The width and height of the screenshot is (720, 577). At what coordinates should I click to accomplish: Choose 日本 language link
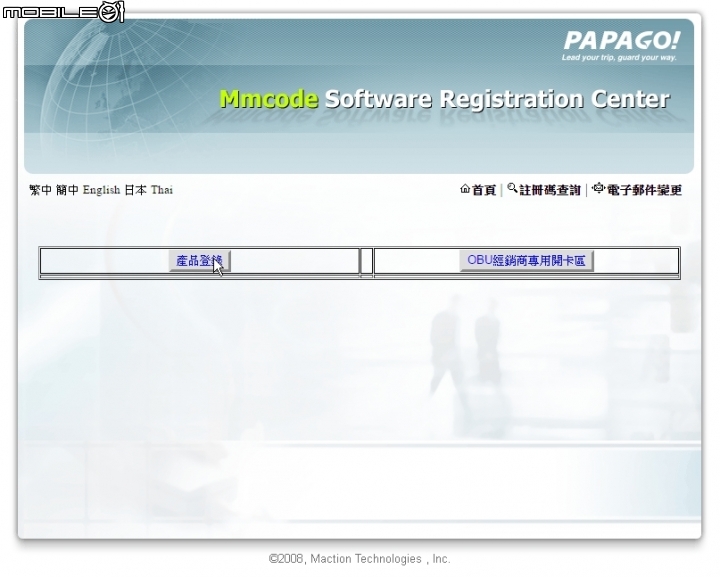(135, 190)
